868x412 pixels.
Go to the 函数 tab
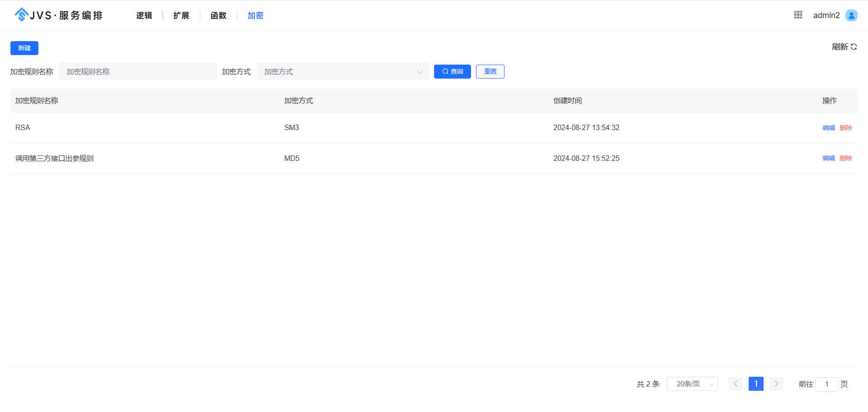(x=218, y=15)
